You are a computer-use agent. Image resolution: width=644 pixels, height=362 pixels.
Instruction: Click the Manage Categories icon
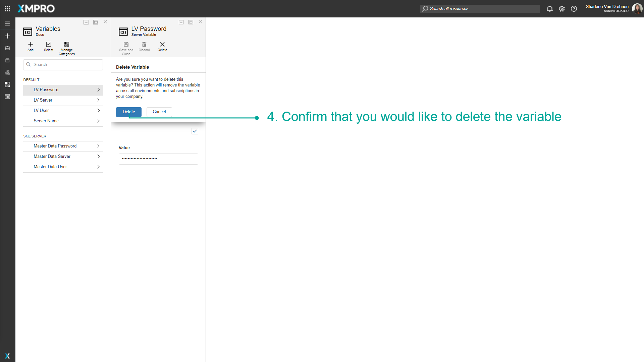(x=66, y=44)
